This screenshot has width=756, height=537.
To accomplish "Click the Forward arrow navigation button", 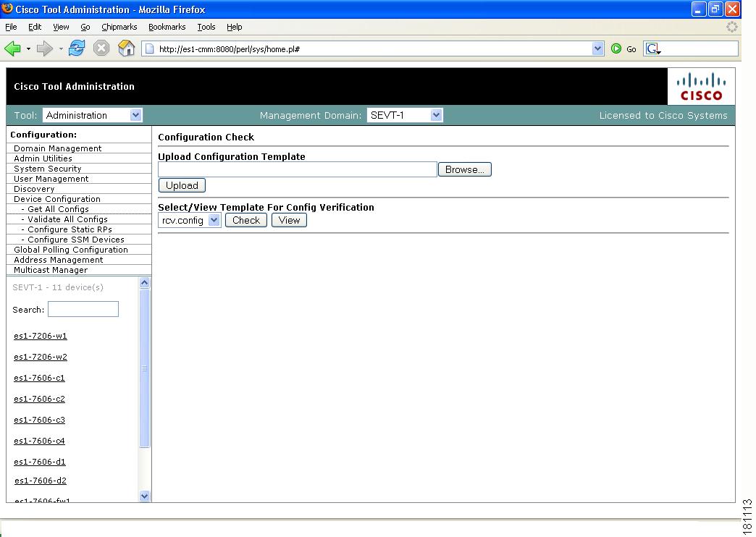I will tap(45, 48).
